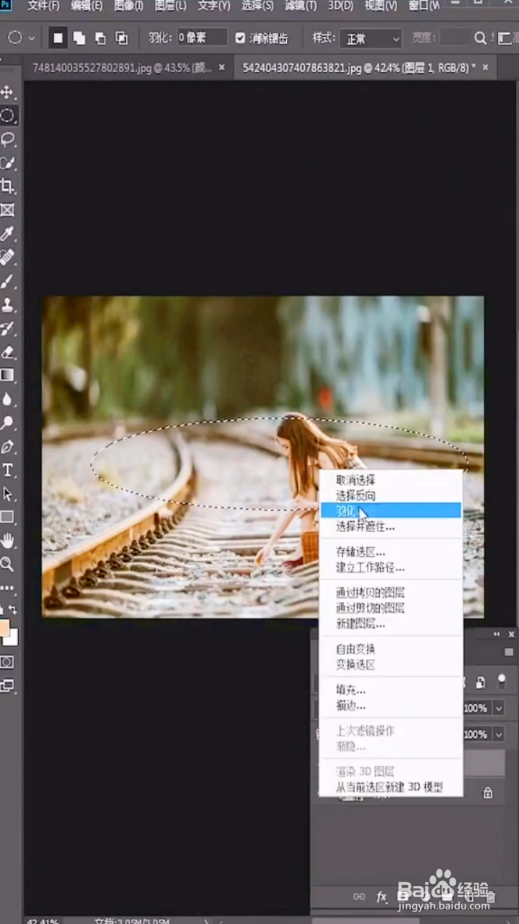Select the Blur tool

click(x=7, y=399)
